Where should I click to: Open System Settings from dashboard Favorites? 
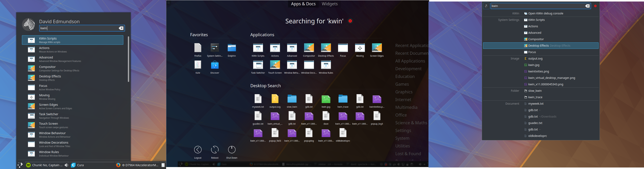click(x=215, y=50)
